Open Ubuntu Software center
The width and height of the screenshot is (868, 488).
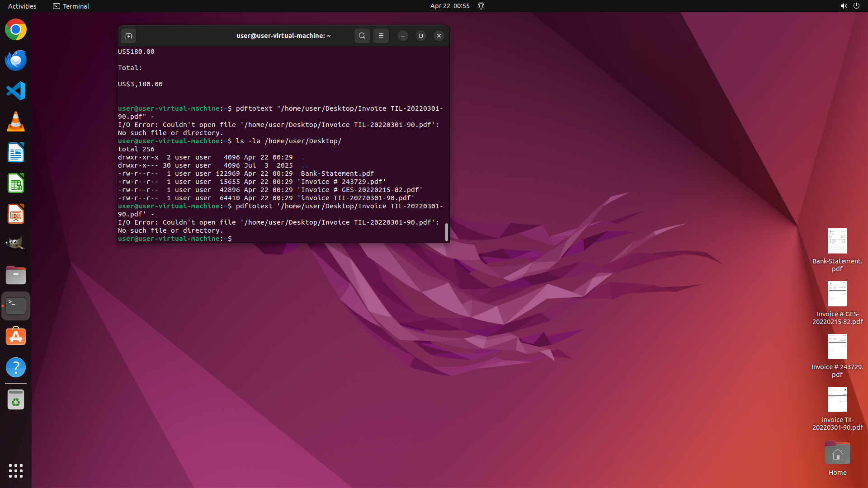[x=16, y=337]
